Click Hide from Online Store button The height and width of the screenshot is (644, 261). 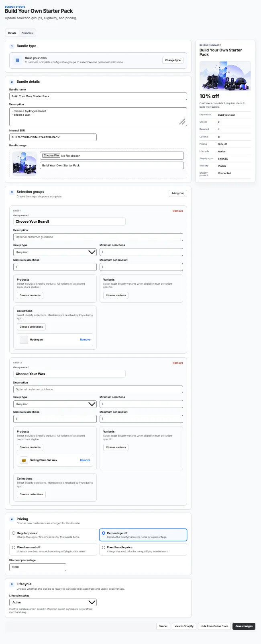coord(214,626)
